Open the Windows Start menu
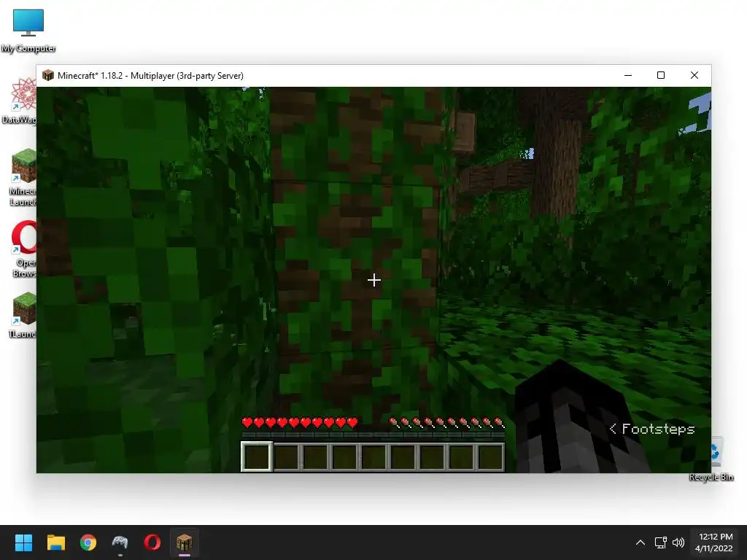 click(x=23, y=542)
